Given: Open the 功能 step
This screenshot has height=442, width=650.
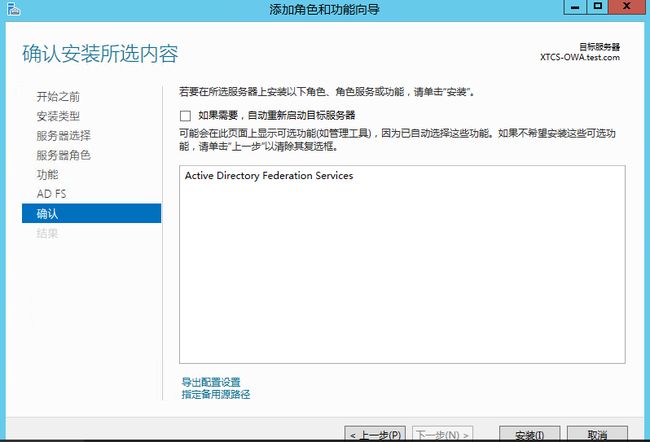Looking at the screenshot, I should [x=47, y=174].
